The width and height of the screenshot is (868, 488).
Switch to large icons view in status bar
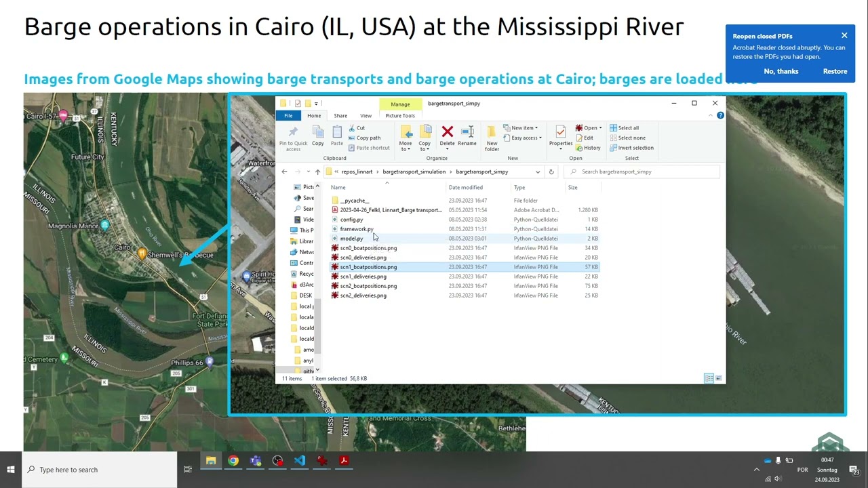[x=719, y=378]
